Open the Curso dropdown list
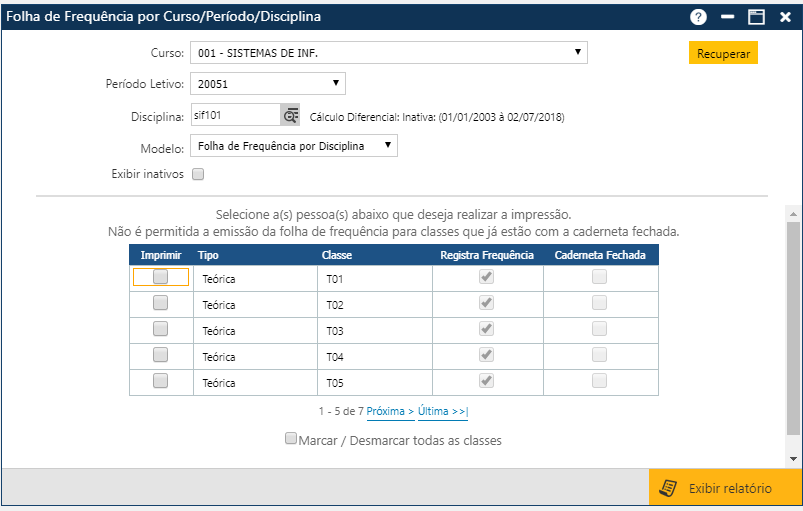 coord(388,53)
